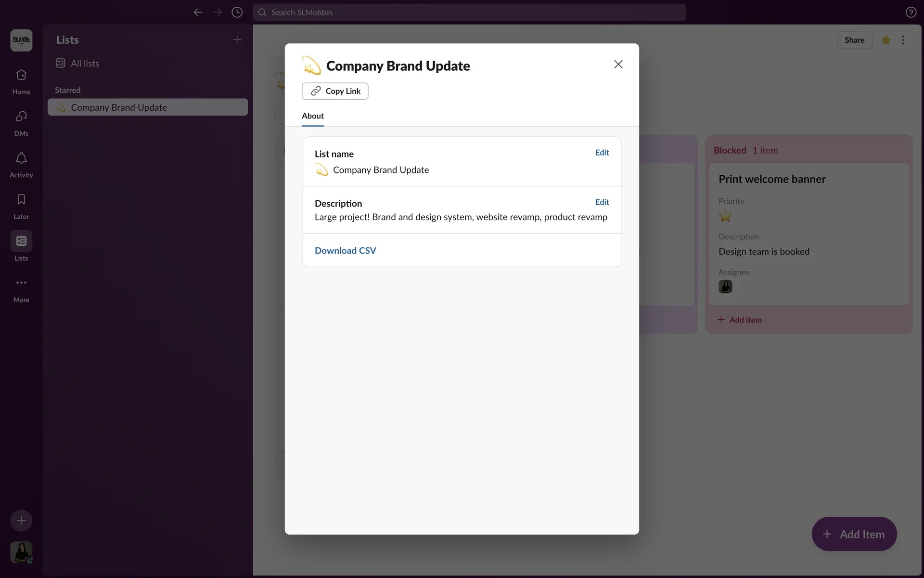
Task: Open list three-dot options menu
Action: click(x=903, y=40)
